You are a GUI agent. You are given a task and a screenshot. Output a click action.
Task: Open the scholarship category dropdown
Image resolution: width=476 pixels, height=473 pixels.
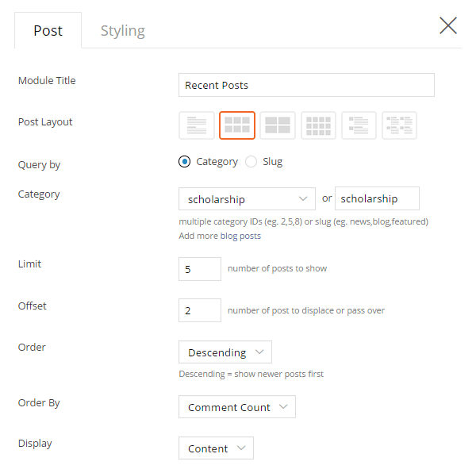(x=247, y=199)
